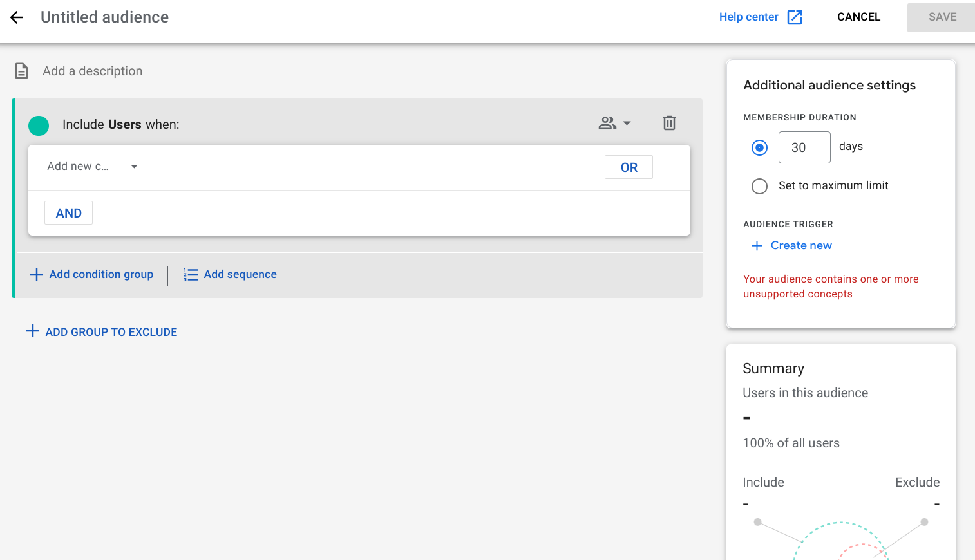Click the sequence list icon

coord(191,275)
